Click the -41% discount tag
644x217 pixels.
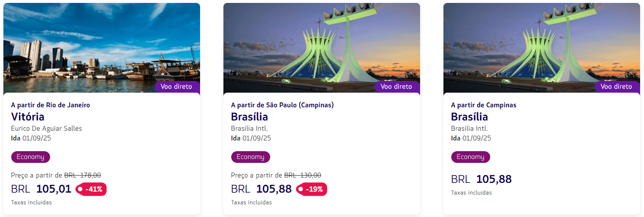pyautogui.click(x=91, y=189)
